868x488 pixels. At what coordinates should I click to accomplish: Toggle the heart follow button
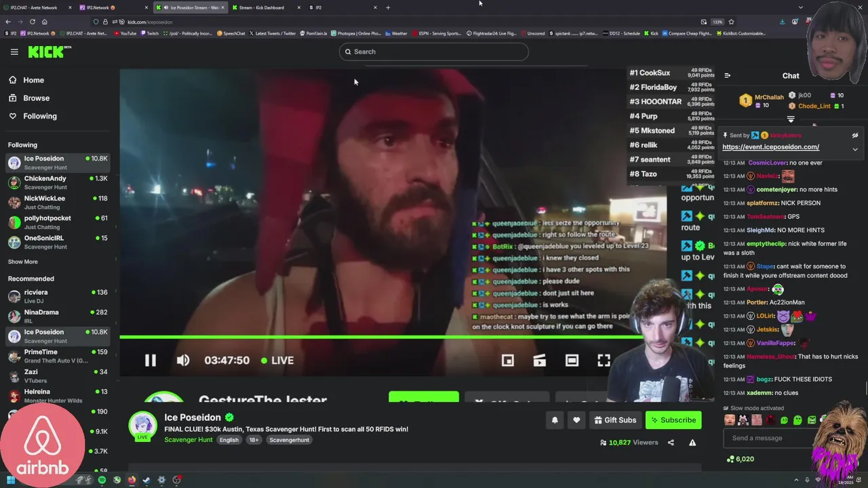click(x=576, y=420)
